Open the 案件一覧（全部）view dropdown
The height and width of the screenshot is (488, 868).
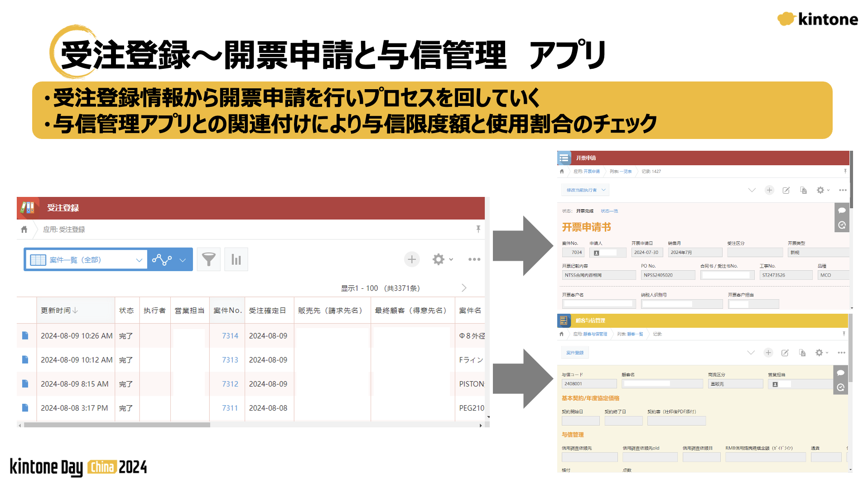click(87, 259)
